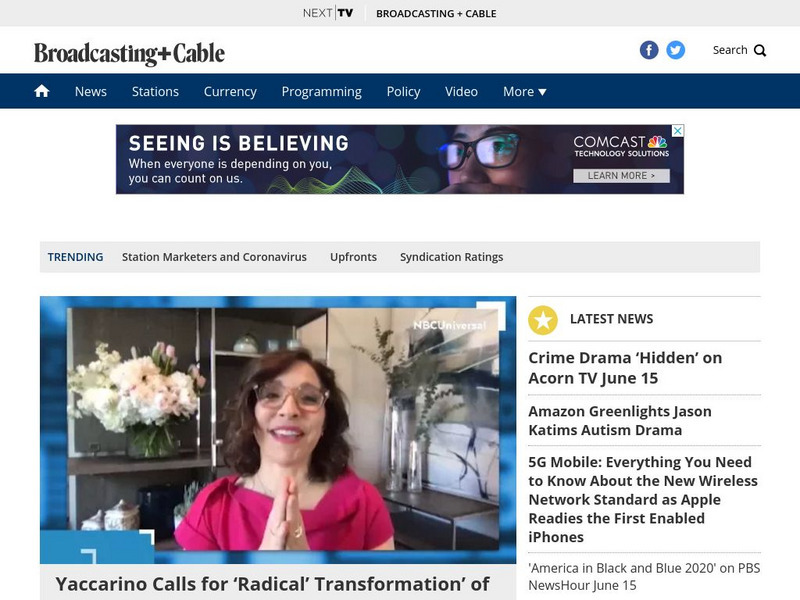Viewport: 800px width, 600px height.
Task: Open the Twitter page icon
Action: [676, 50]
